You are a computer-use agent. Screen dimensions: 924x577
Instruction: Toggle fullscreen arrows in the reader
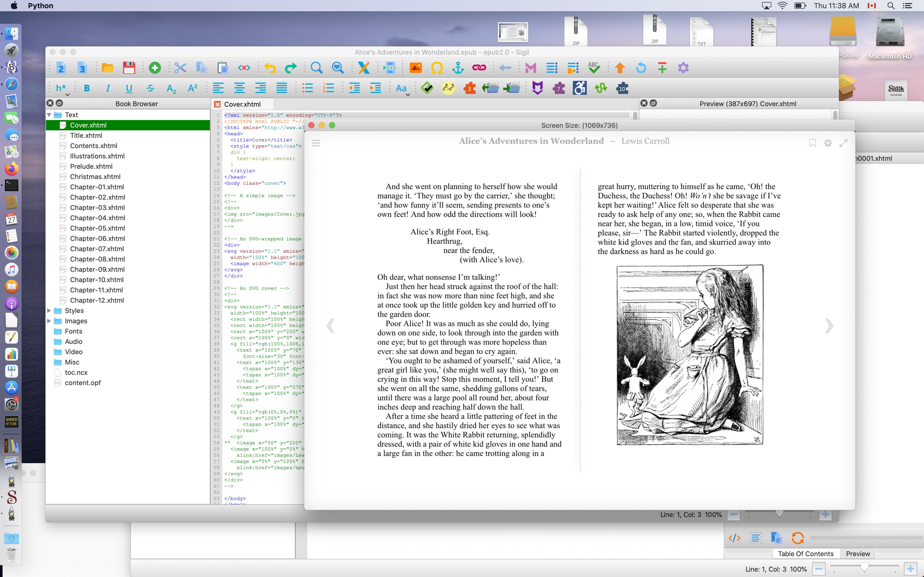pyautogui.click(x=844, y=143)
